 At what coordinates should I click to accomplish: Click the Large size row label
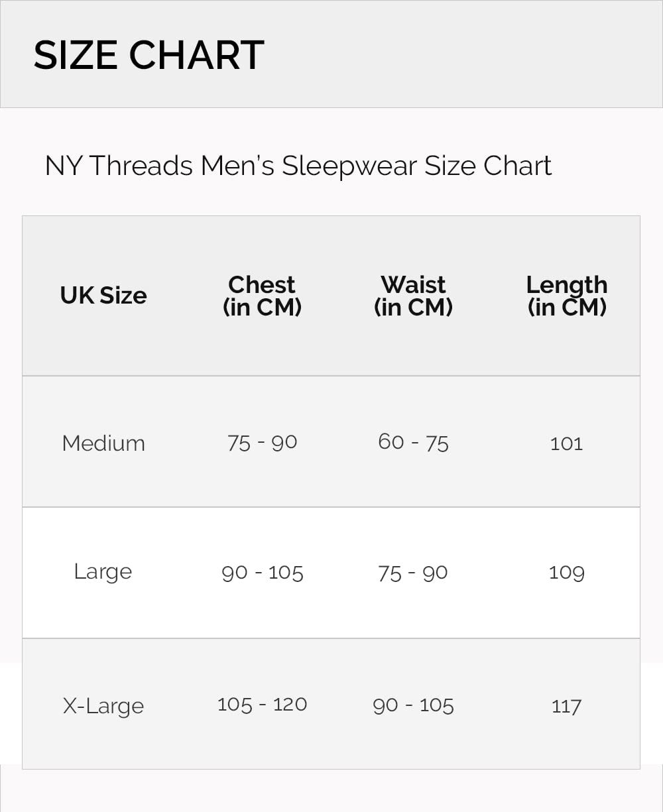103,572
